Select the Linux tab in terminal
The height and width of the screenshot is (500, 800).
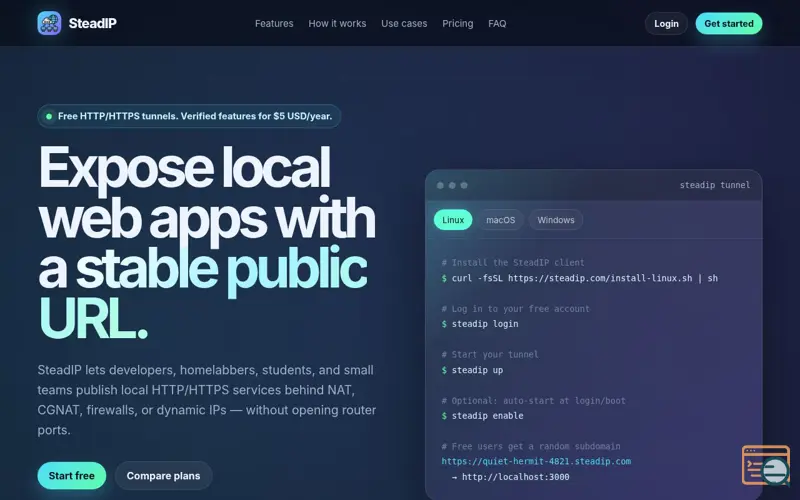[x=453, y=220]
